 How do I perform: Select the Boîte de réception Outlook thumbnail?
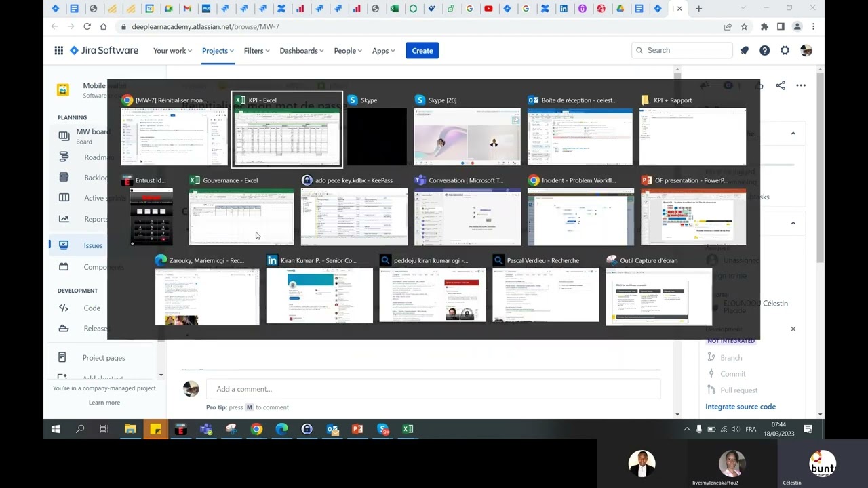pyautogui.click(x=580, y=130)
